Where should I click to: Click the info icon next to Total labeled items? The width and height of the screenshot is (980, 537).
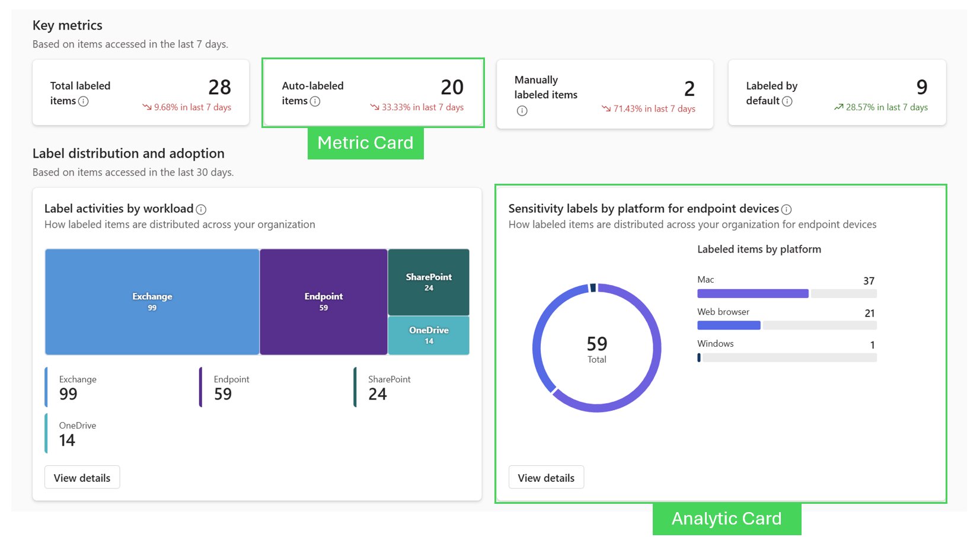tap(84, 101)
